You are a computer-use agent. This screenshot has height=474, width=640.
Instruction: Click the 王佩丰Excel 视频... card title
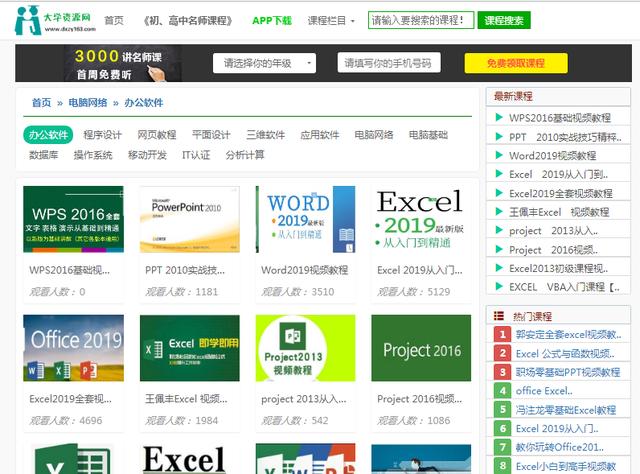pyautogui.click(x=186, y=398)
